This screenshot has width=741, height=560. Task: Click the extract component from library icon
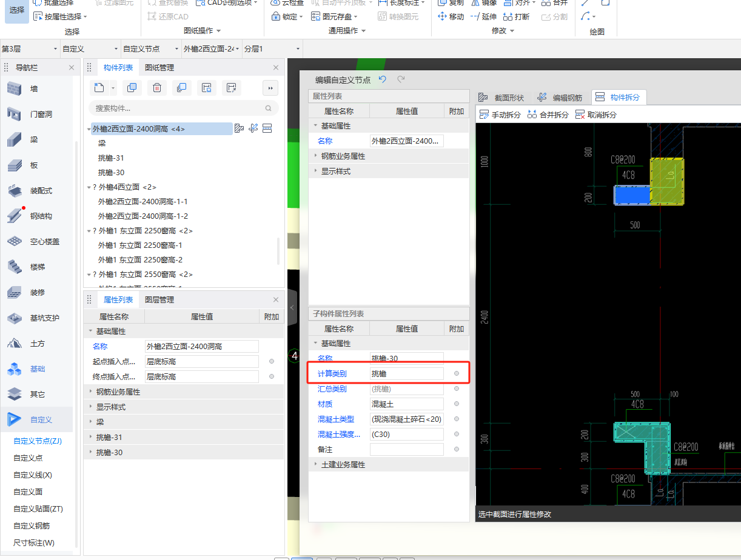(x=231, y=88)
